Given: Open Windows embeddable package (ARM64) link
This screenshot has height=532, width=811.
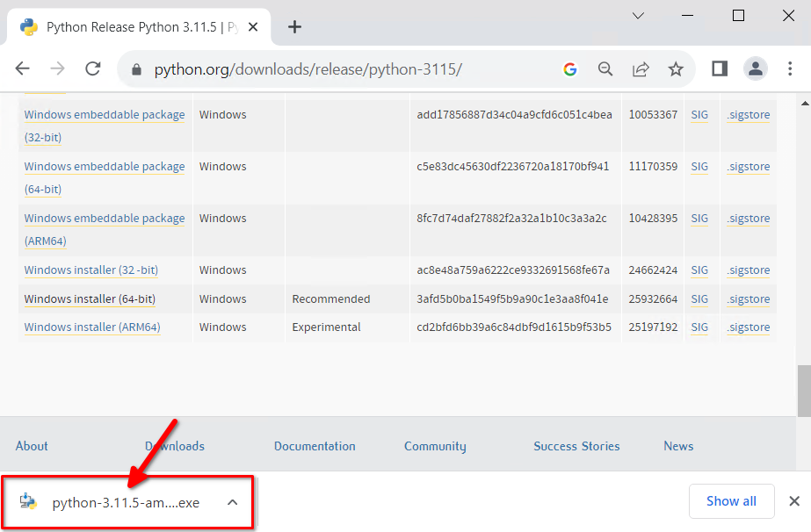Looking at the screenshot, I should click(104, 229).
